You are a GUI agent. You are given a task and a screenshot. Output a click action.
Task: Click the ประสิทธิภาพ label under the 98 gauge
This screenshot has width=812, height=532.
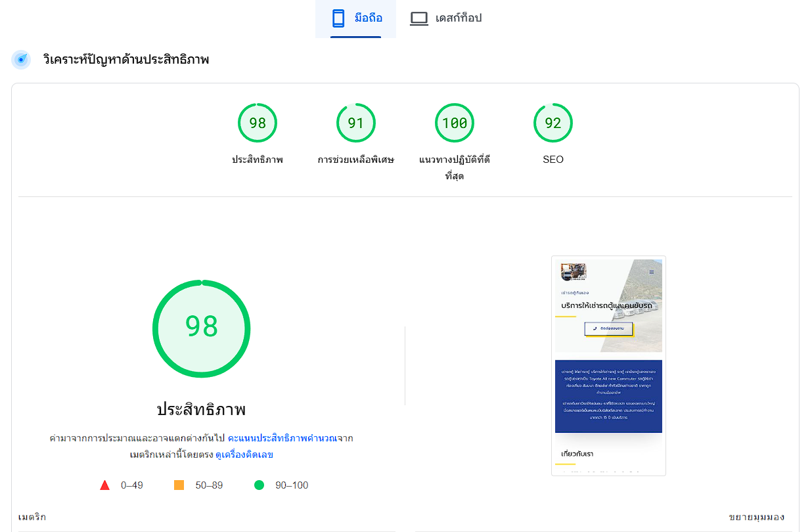point(258,160)
